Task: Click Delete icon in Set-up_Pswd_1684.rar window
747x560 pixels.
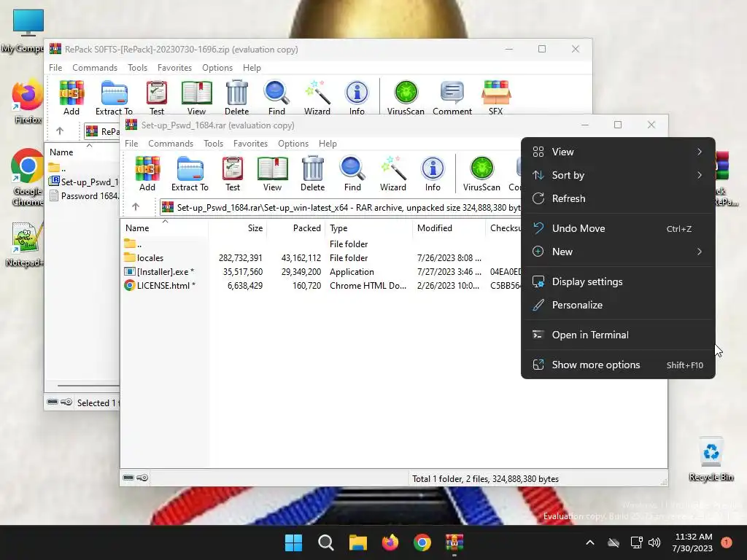Action: click(312, 174)
